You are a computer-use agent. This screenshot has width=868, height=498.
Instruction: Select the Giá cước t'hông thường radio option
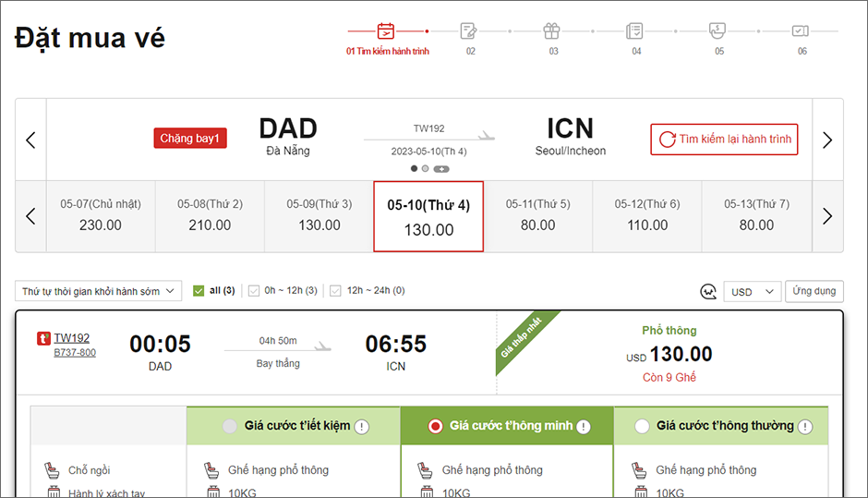pyautogui.click(x=643, y=427)
